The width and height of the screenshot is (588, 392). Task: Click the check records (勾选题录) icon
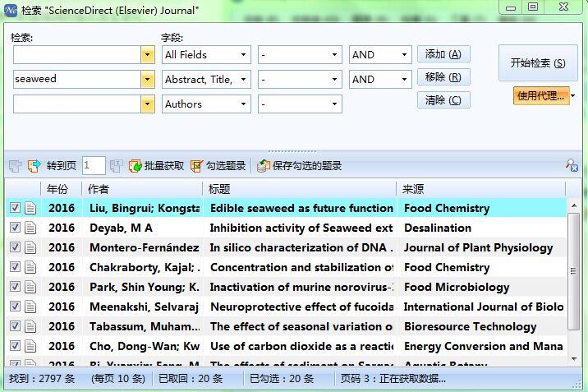(196, 166)
